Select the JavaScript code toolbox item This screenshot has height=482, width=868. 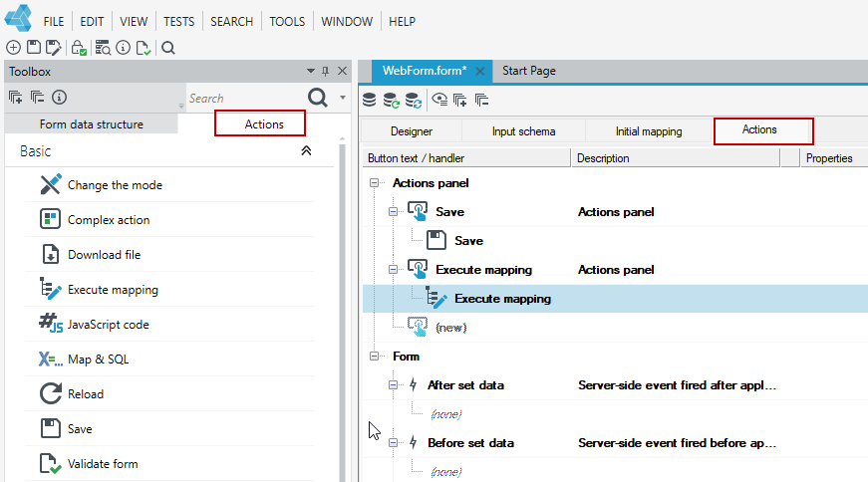[x=168, y=325]
